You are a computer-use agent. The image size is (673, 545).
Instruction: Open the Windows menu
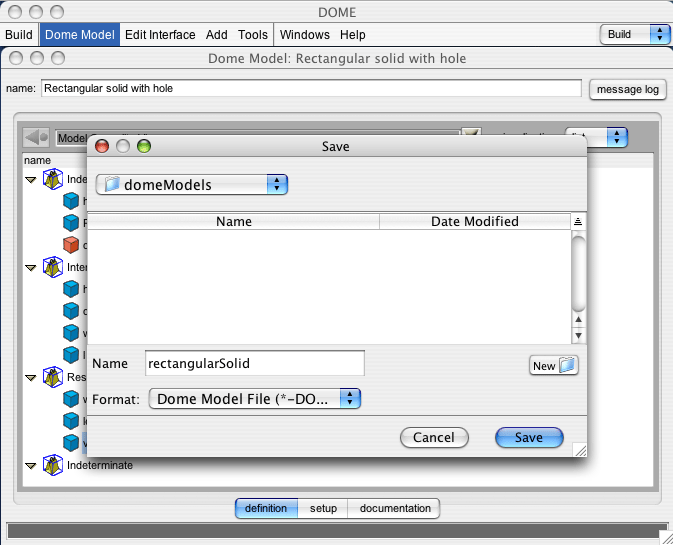pyautogui.click(x=305, y=34)
